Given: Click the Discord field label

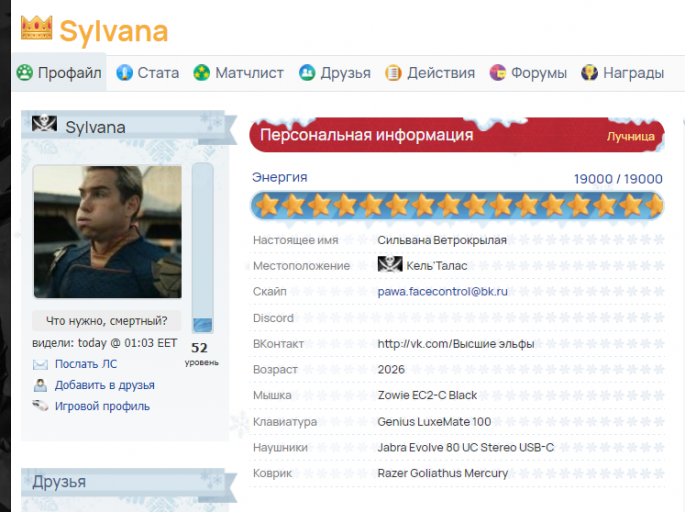Looking at the screenshot, I should (273, 318).
